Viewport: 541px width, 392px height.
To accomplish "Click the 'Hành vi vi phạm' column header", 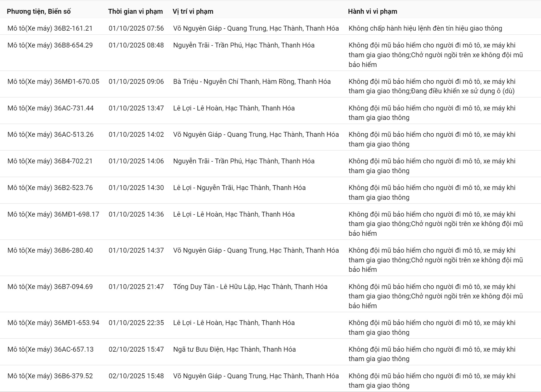I will (372, 11).
